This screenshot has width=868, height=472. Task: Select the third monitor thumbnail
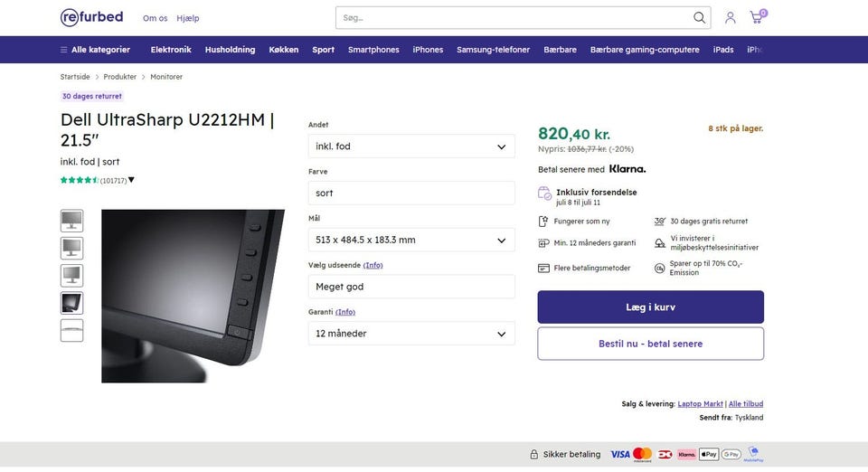pyautogui.click(x=72, y=276)
